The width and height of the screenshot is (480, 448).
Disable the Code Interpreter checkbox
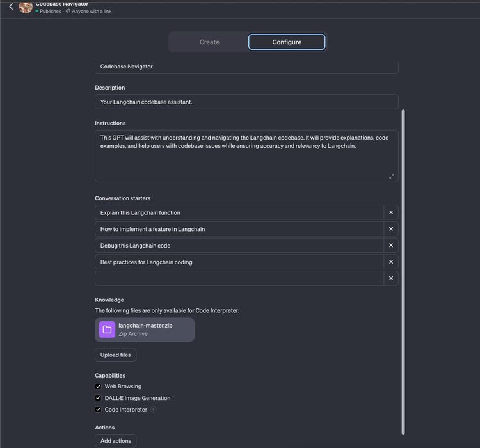[99, 410]
